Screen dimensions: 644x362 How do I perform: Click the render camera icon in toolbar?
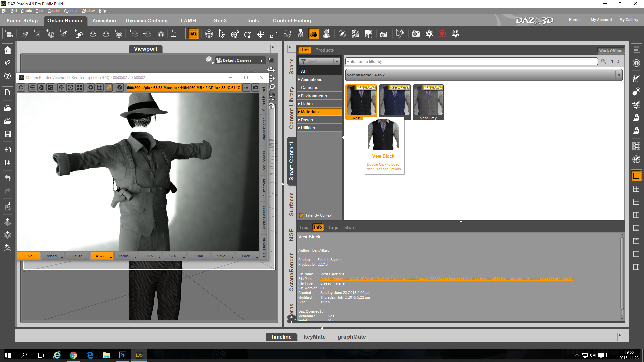(x=416, y=34)
